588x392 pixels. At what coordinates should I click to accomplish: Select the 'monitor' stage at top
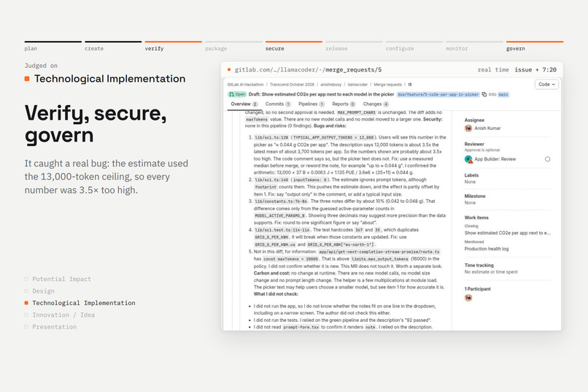pyautogui.click(x=474, y=47)
